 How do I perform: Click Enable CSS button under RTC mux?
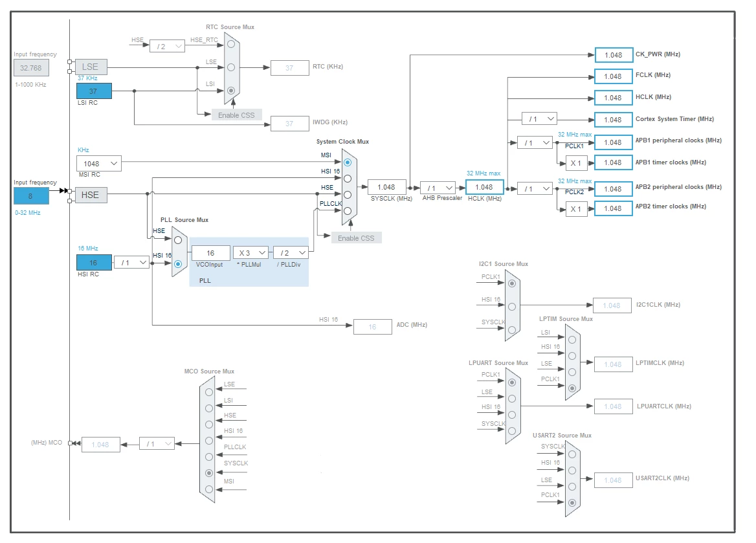(236, 115)
